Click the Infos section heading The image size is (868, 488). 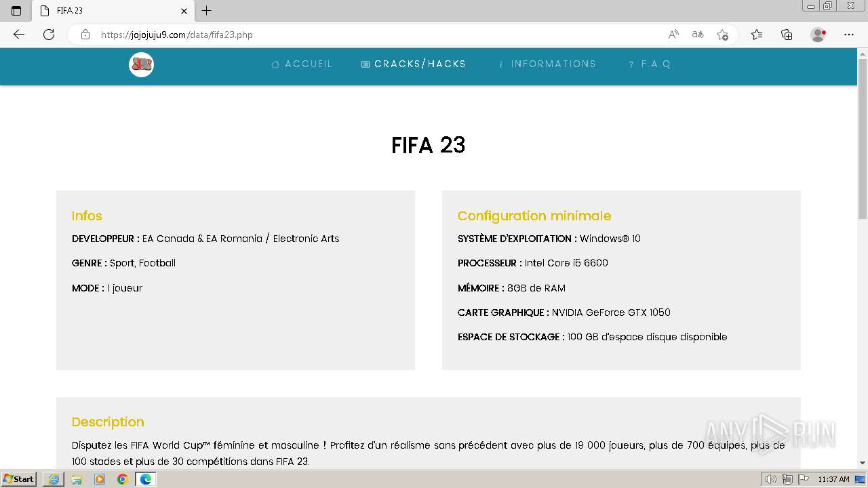point(87,216)
